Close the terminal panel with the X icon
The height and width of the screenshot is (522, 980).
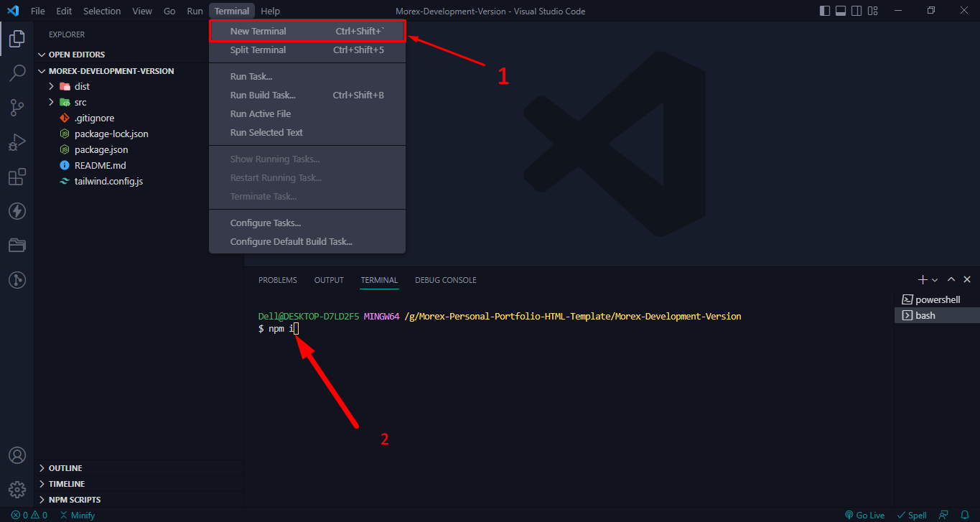coord(967,279)
